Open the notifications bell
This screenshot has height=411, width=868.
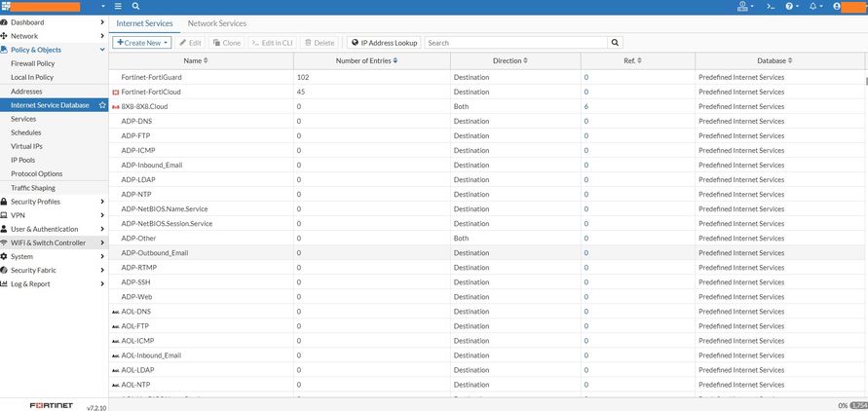(x=814, y=7)
